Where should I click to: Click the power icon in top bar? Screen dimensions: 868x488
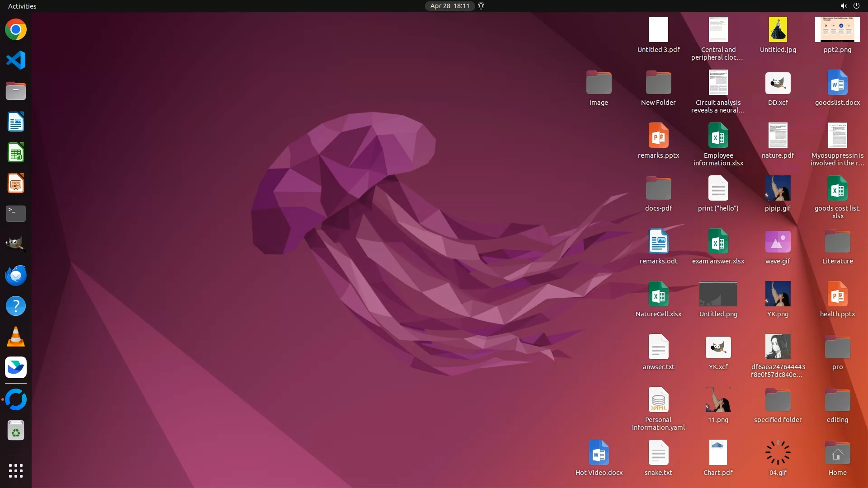pos(856,6)
